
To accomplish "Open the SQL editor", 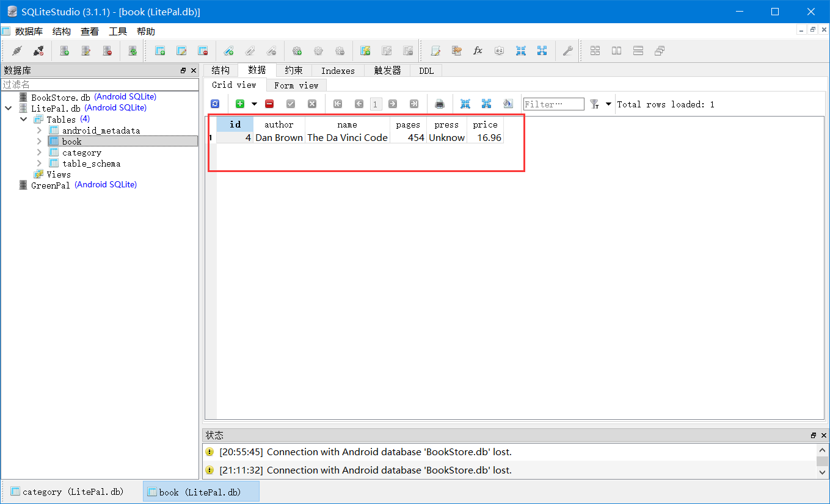I will (435, 51).
